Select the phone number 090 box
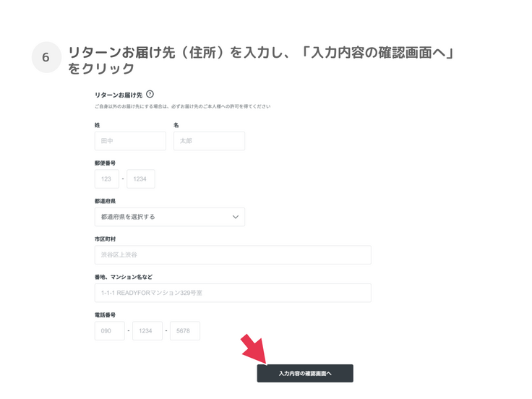Viewport: 532px width, 399px height. (109, 331)
